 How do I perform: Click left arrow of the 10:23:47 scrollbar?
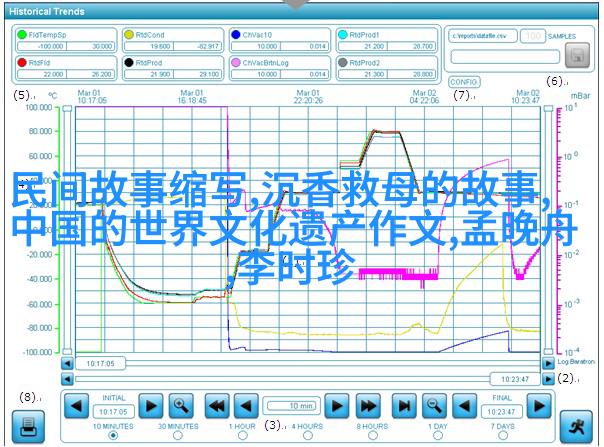pyautogui.click(x=67, y=379)
